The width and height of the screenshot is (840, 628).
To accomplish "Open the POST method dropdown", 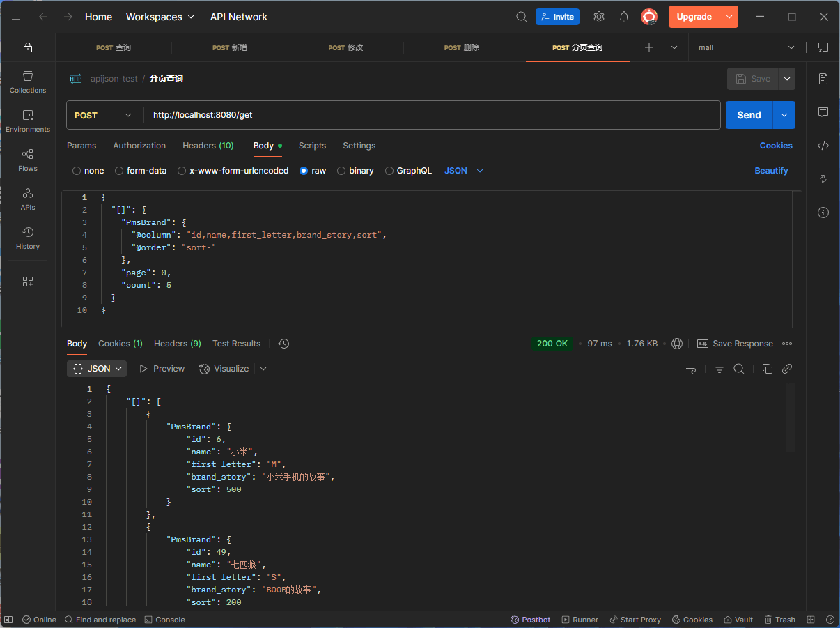I will 103,115.
